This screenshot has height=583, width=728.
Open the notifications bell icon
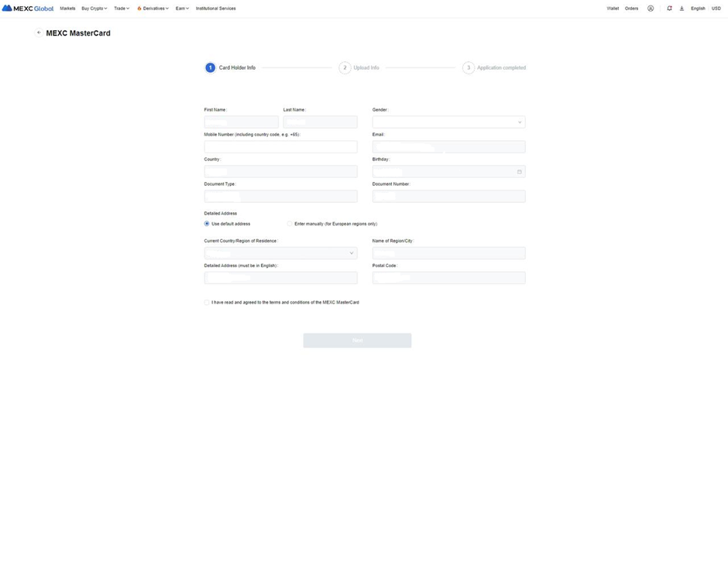(x=669, y=9)
